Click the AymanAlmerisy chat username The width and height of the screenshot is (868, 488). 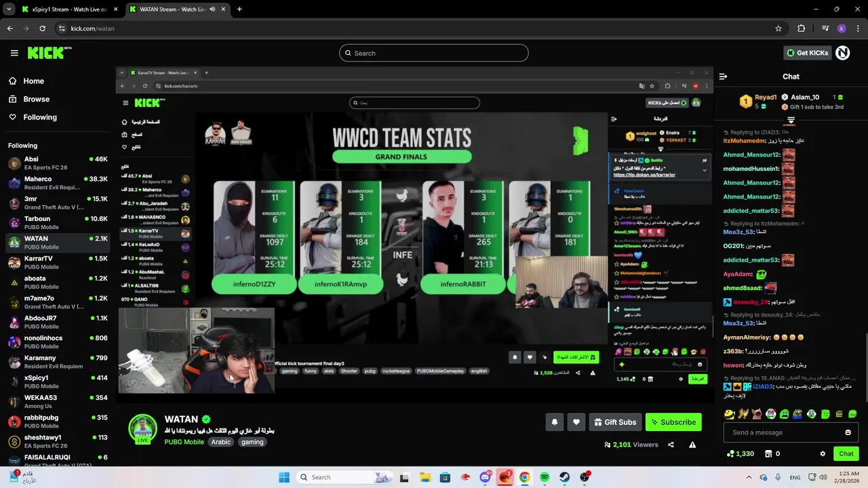point(747,337)
